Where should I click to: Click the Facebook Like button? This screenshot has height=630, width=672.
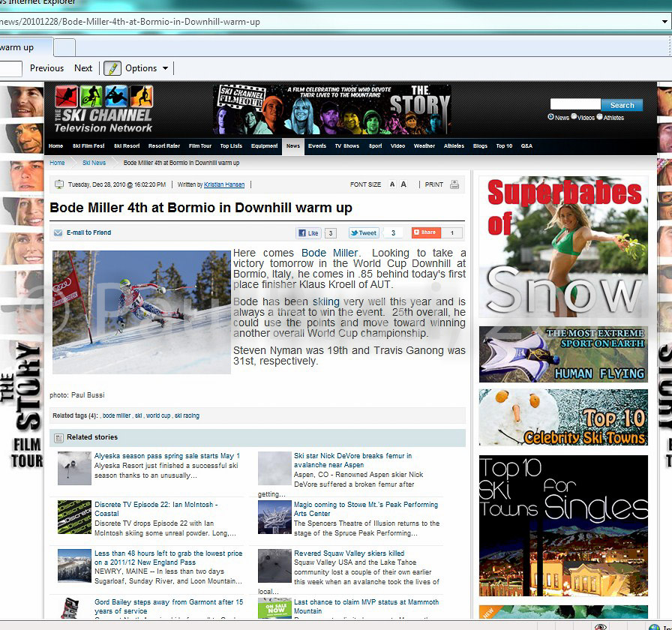coord(308,233)
